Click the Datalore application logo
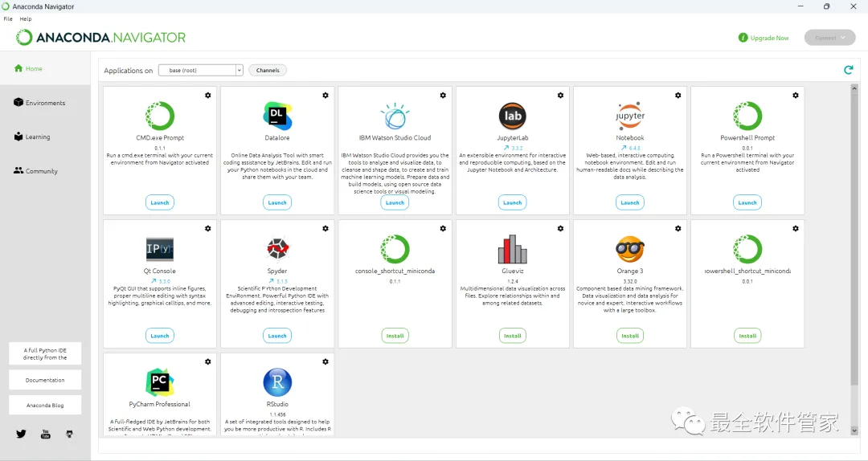The image size is (868, 461). [277, 116]
